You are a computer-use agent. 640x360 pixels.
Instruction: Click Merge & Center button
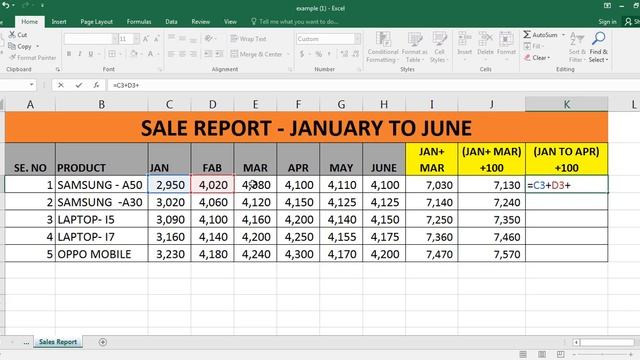coord(256,54)
